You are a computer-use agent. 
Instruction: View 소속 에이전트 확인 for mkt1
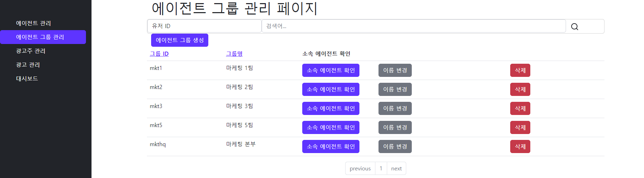pos(330,70)
